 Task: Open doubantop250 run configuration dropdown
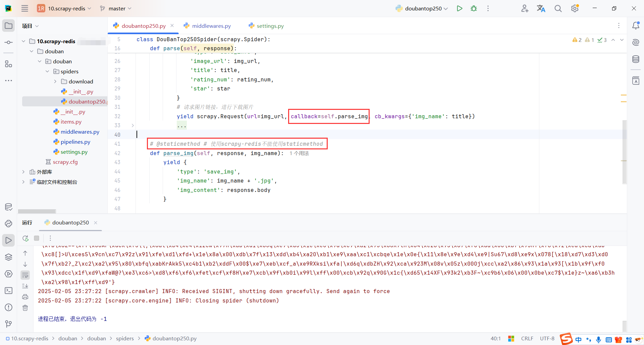[x=422, y=8]
